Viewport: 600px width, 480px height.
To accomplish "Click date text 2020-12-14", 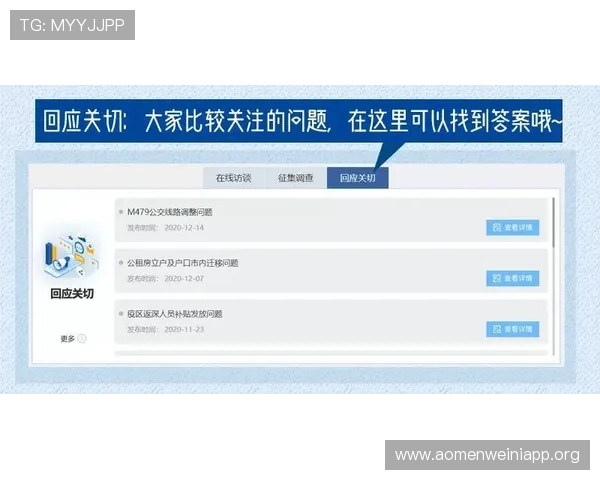I will pos(184,228).
